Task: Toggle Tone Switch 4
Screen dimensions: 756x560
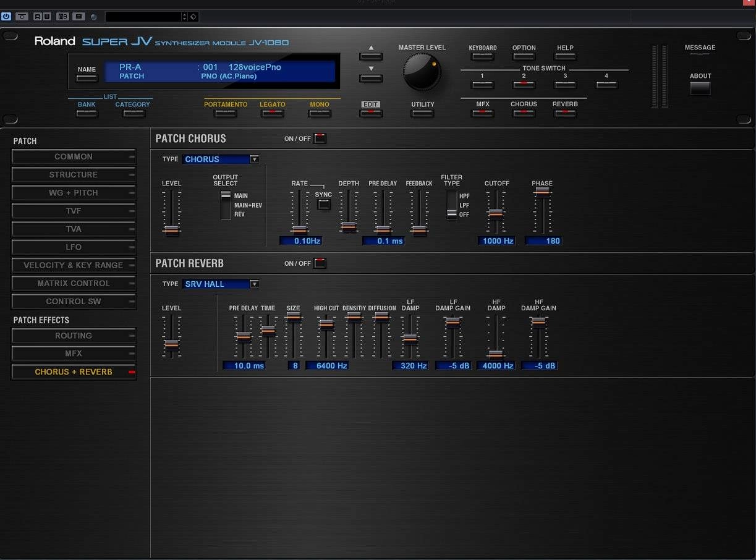Action: pos(606,85)
